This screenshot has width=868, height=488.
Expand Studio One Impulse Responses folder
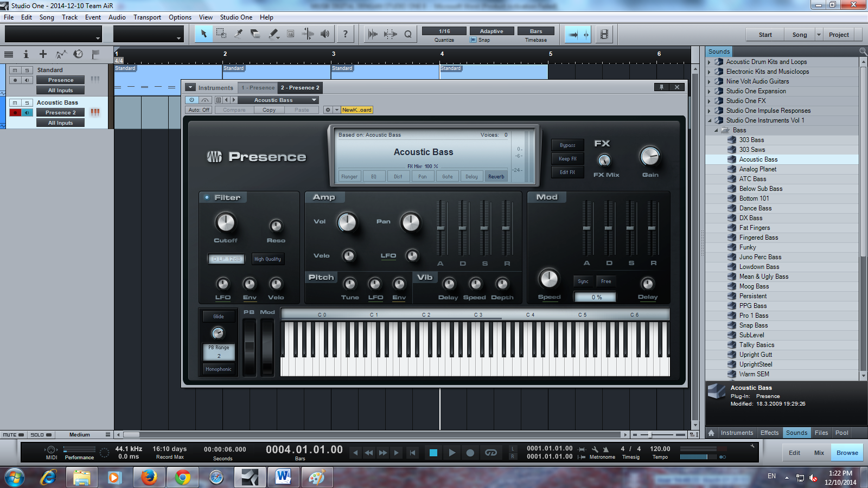(x=709, y=111)
